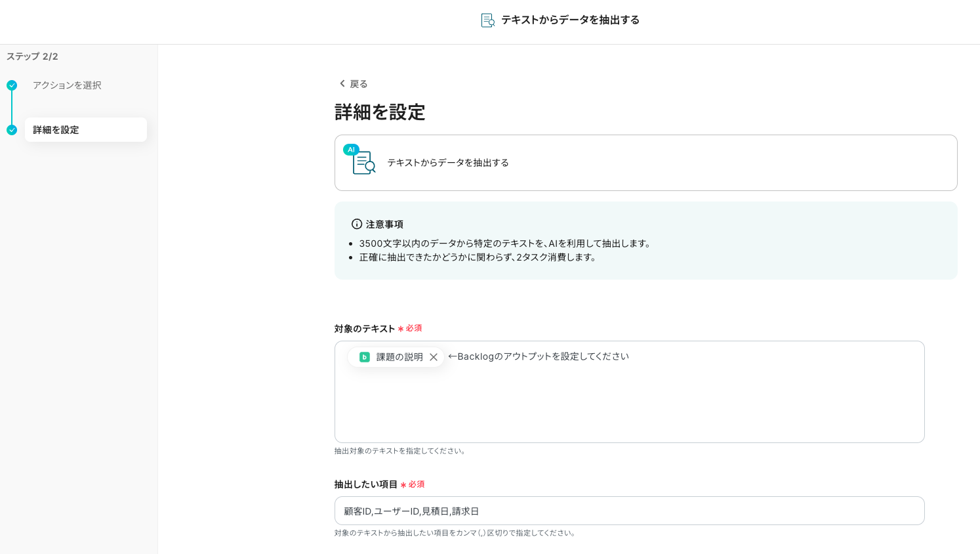The width and height of the screenshot is (980, 554).
Task: Click the 抽出したい項目 input field
Action: pos(630,511)
